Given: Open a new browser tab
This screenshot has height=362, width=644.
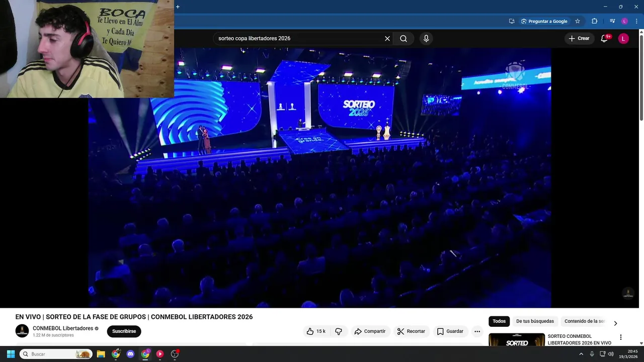Looking at the screenshot, I should 178,7.
